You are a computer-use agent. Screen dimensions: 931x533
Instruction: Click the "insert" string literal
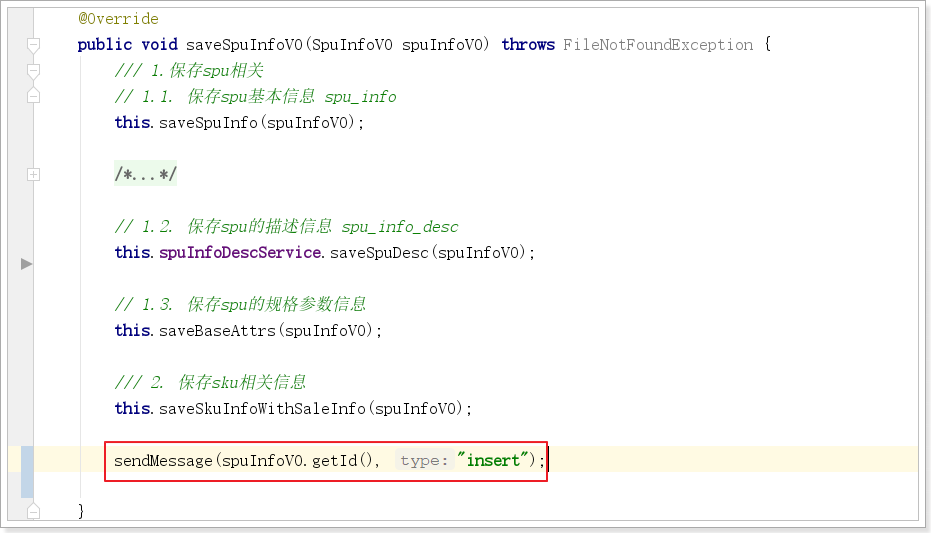tap(494, 461)
